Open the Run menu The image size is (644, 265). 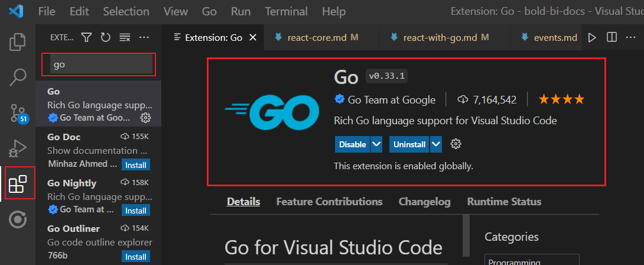coord(240,11)
